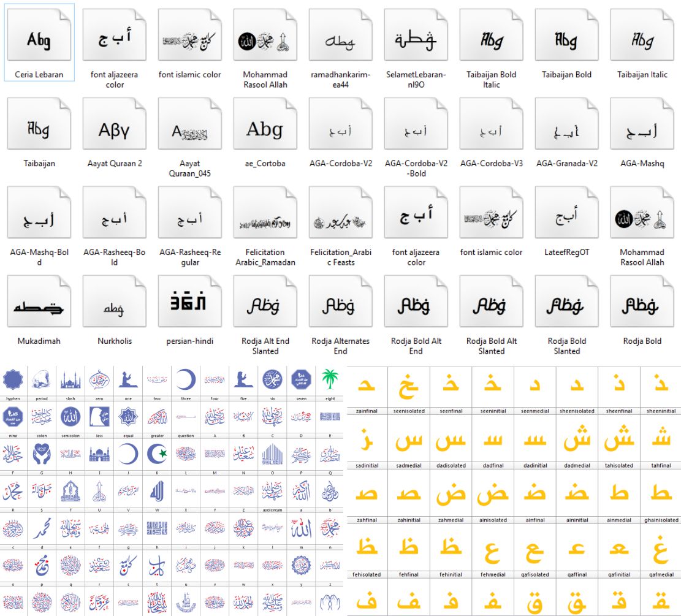Click the Aayat Quraan_045 font file icon
This screenshot has width=681, height=616.
190,124
